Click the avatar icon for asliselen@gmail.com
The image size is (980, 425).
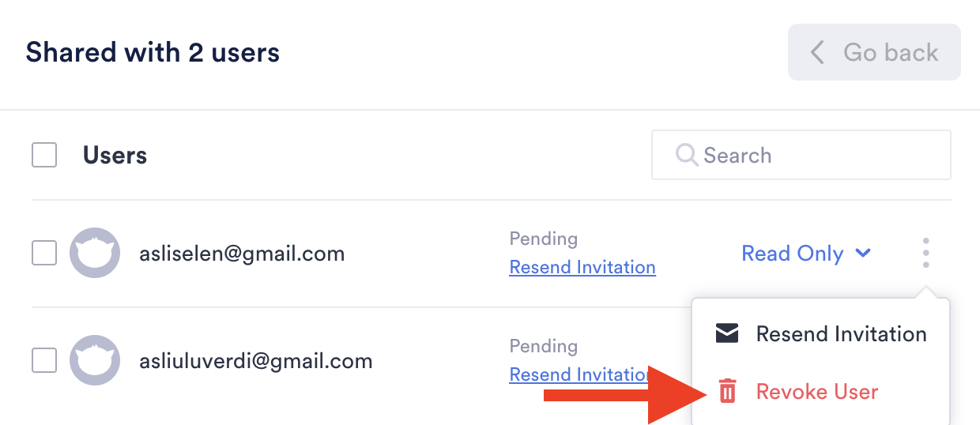pos(95,253)
